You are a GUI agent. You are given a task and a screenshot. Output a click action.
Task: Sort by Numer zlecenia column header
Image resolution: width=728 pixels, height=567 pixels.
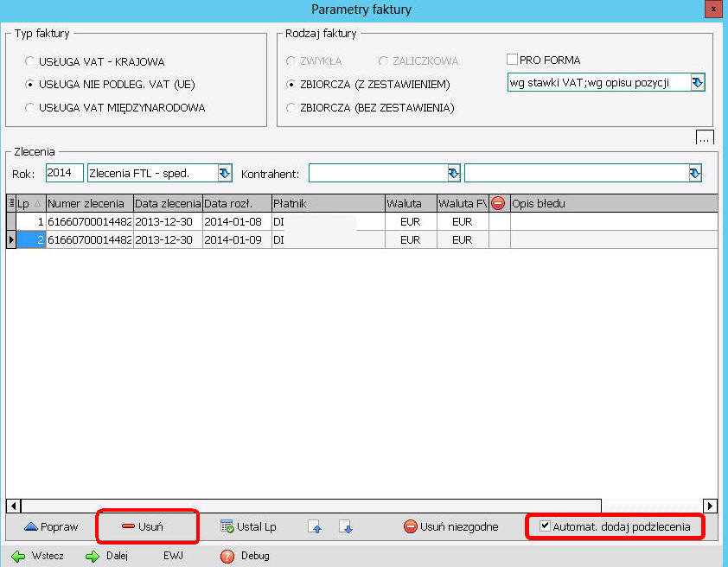(x=90, y=203)
